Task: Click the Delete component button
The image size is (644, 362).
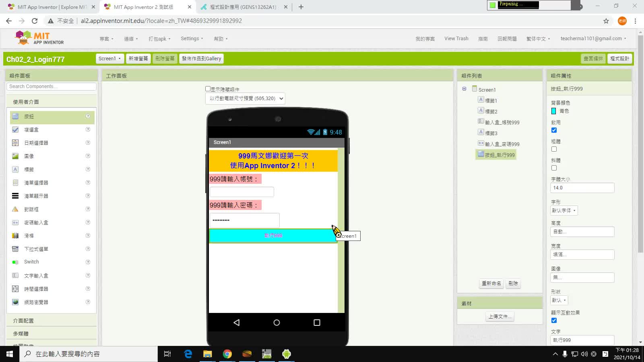Action: (x=513, y=283)
